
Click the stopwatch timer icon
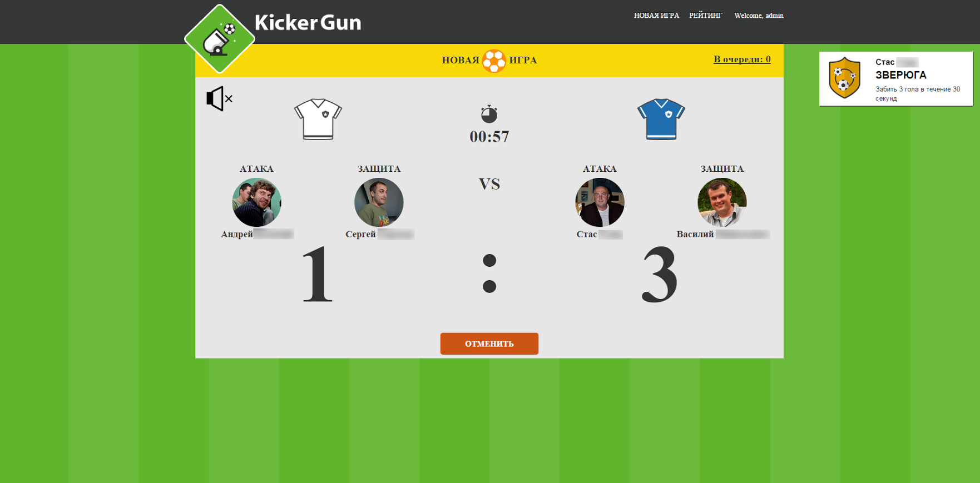click(489, 114)
